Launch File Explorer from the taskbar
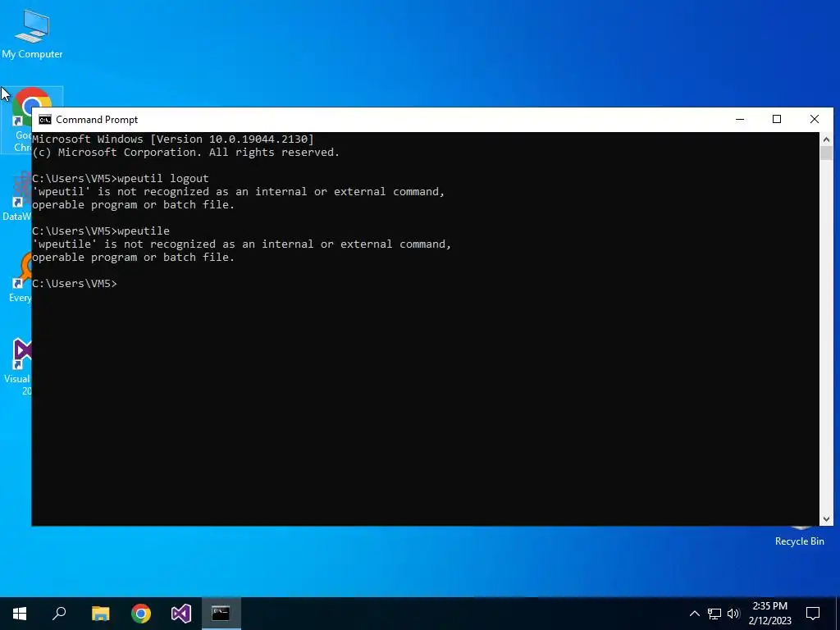The width and height of the screenshot is (840, 630). [x=100, y=614]
